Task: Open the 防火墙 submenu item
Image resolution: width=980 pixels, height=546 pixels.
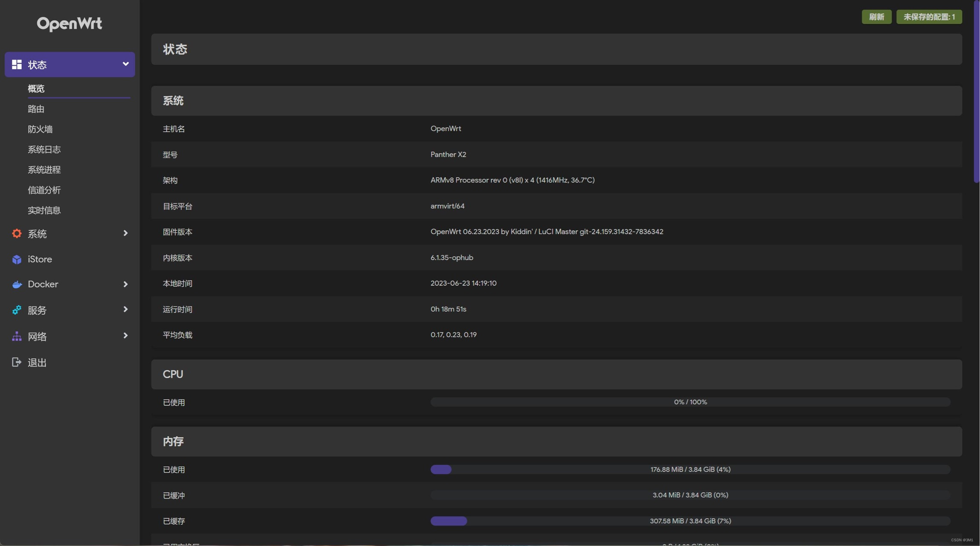Action: click(40, 129)
